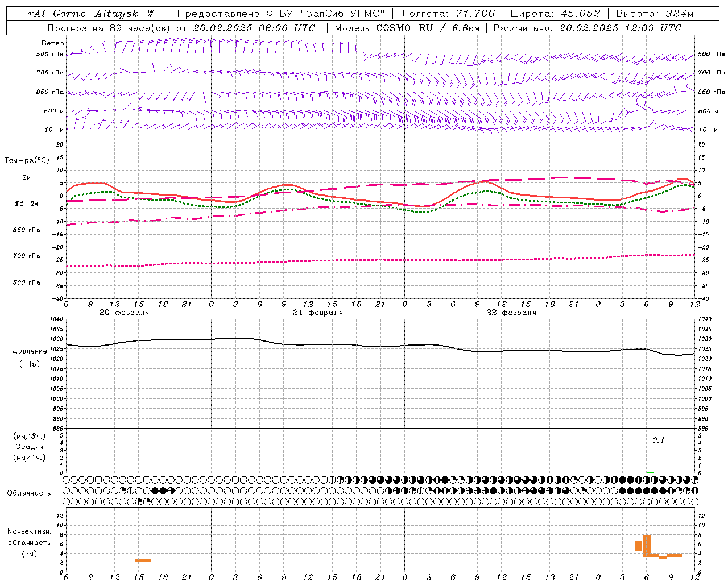
Task: Click the Осадки precipitation label
Action: click(30, 447)
